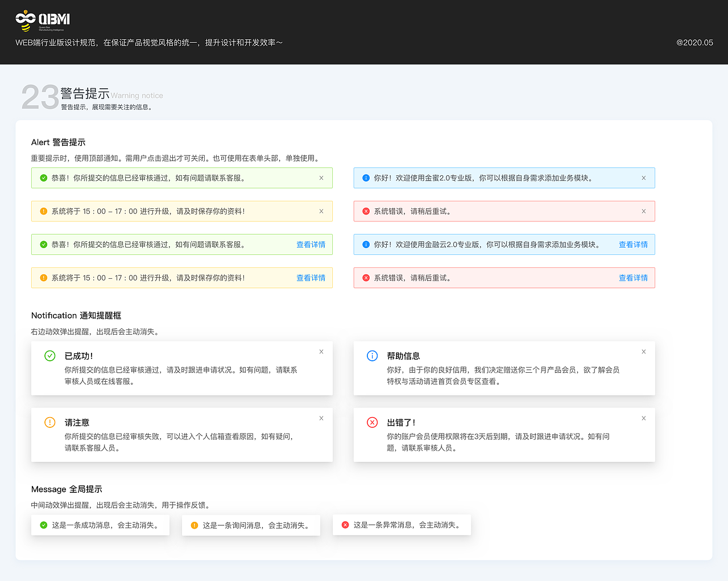Dismiss the 已成功 notification

pos(321,352)
